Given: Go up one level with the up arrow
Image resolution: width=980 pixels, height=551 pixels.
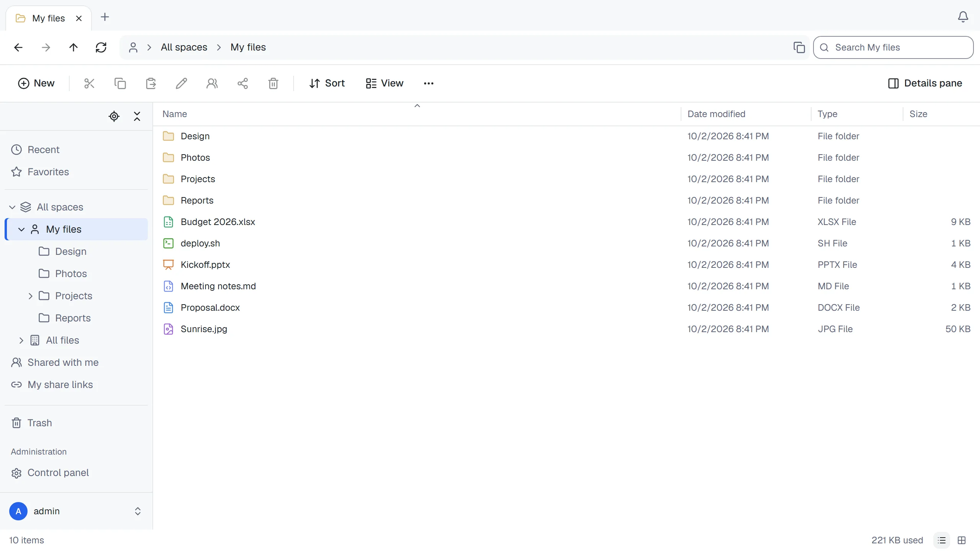Looking at the screenshot, I should click(73, 47).
